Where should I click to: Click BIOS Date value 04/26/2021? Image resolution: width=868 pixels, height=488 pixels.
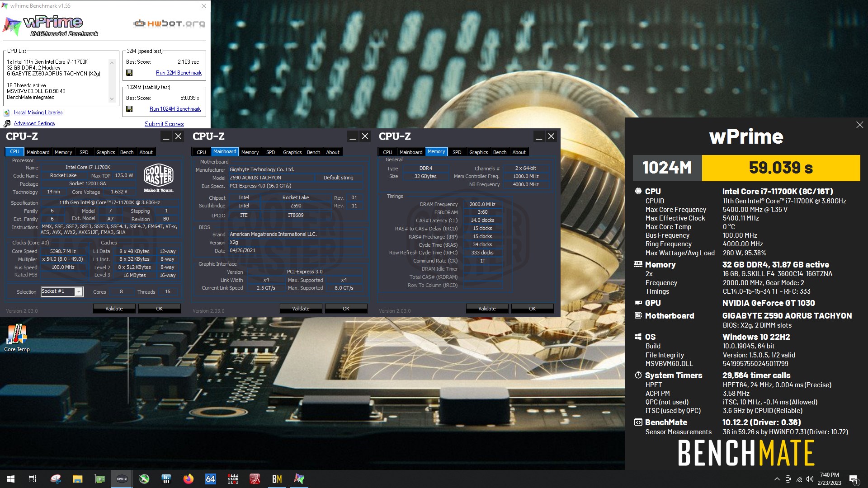243,250
